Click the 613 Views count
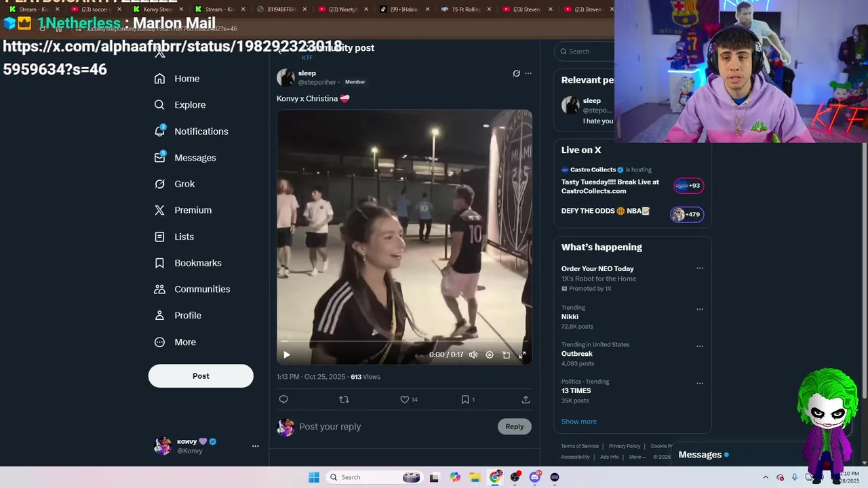 366,377
